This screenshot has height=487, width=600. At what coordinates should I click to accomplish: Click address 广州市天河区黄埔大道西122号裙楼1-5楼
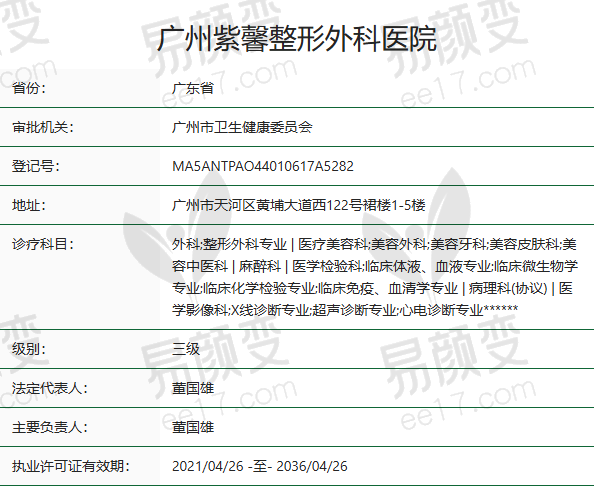299,205
